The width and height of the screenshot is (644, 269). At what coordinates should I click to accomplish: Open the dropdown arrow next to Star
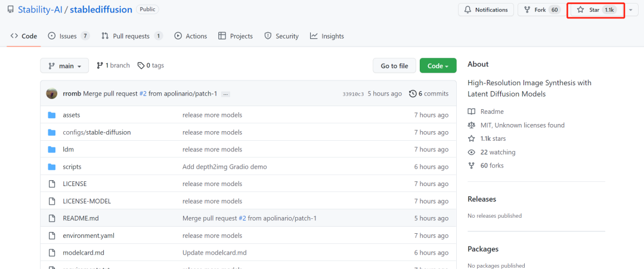631,10
